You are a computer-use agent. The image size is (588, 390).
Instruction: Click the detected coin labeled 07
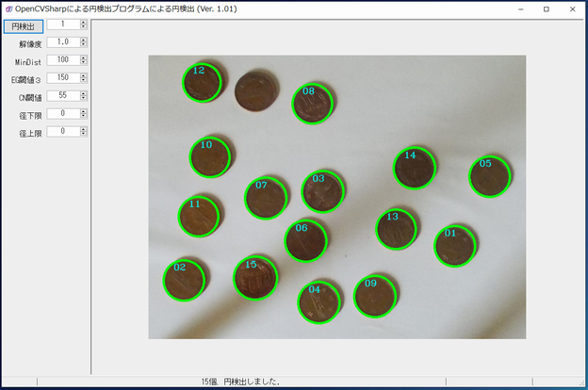pyautogui.click(x=266, y=198)
